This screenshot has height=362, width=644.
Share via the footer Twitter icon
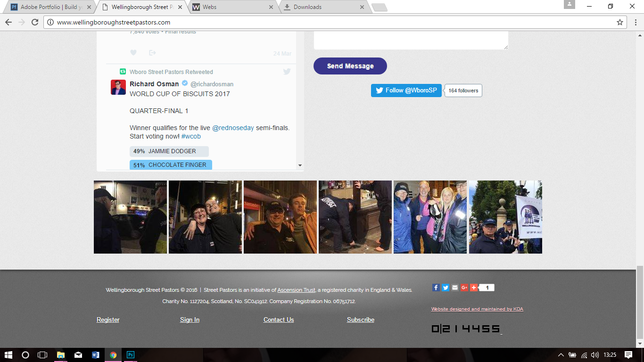tap(446, 288)
